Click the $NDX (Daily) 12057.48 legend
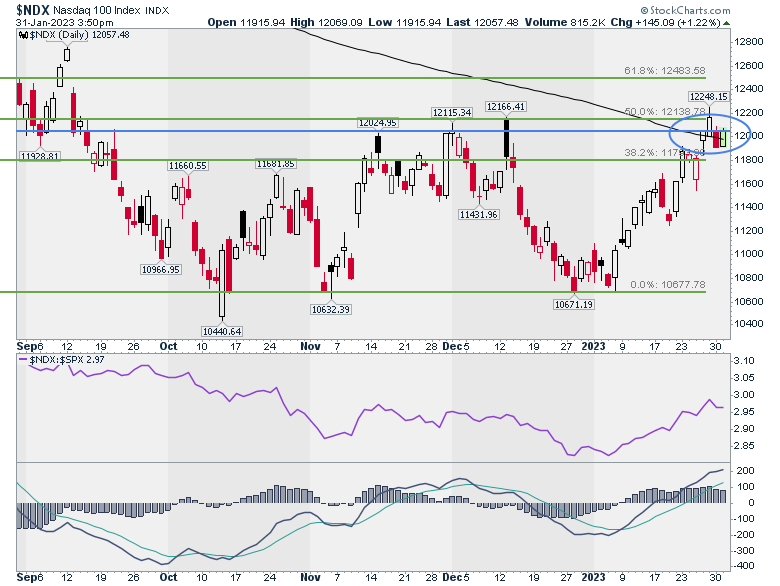 pyautogui.click(x=79, y=34)
